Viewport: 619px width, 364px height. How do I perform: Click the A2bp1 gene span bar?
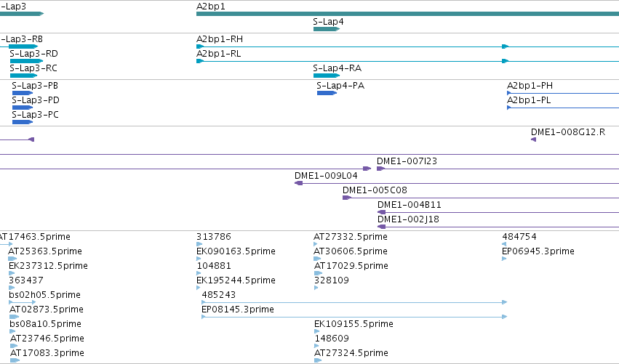click(x=407, y=14)
